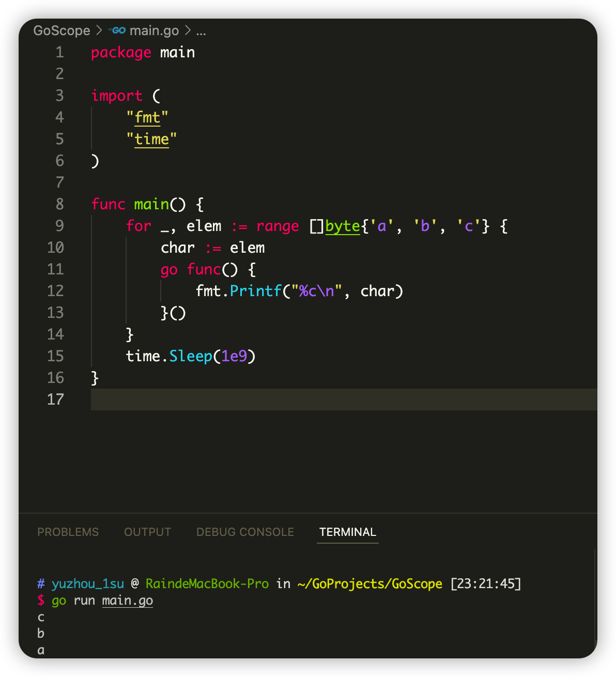Click terminal output line 'b'
616x677 pixels.
41,633
